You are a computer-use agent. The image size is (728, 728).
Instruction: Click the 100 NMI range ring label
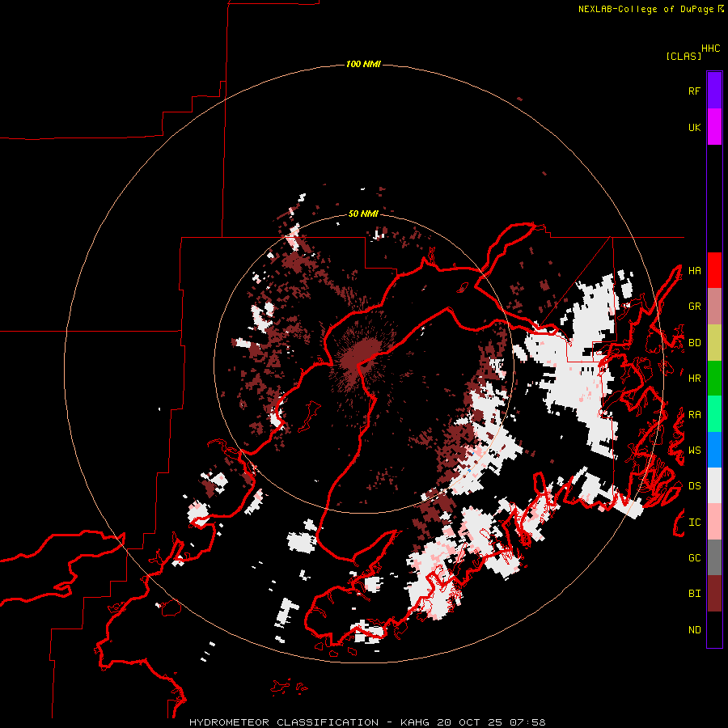pos(363,64)
